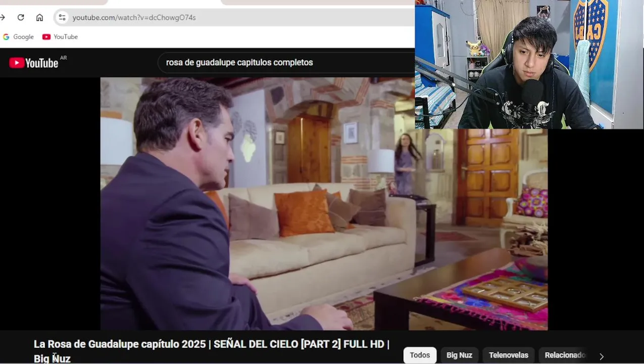Select the Todos filter chip
This screenshot has width=644, height=364.
(x=420, y=355)
